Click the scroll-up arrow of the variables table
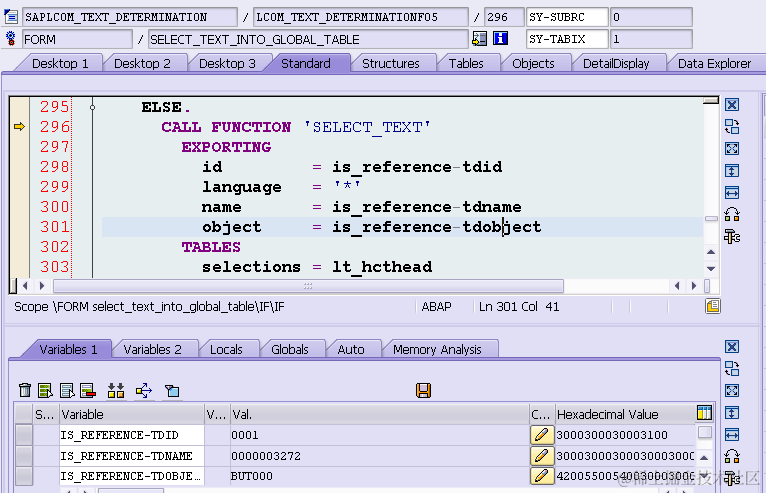 [704, 457]
